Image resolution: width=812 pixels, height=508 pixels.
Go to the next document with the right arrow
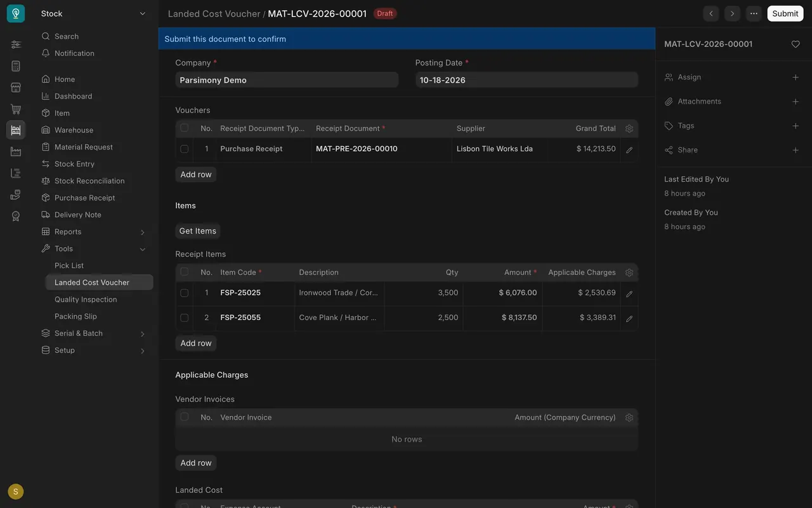(x=733, y=13)
